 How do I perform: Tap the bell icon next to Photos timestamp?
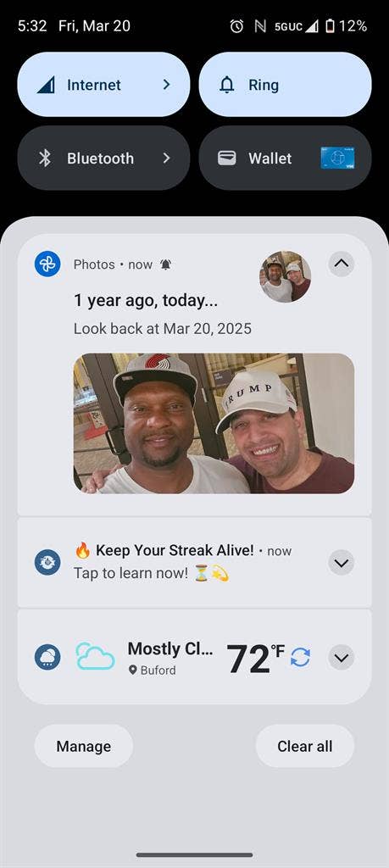(165, 264)
